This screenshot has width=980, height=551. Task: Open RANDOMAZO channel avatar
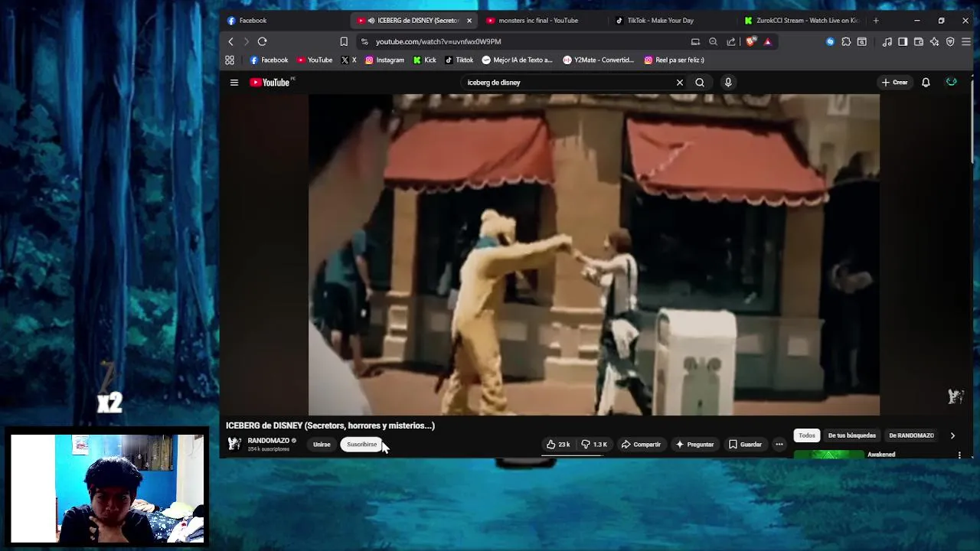point(234,444)
